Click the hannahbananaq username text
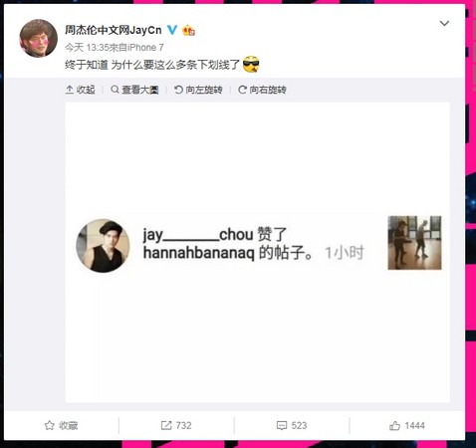476x448 pixels. [199, 253]
